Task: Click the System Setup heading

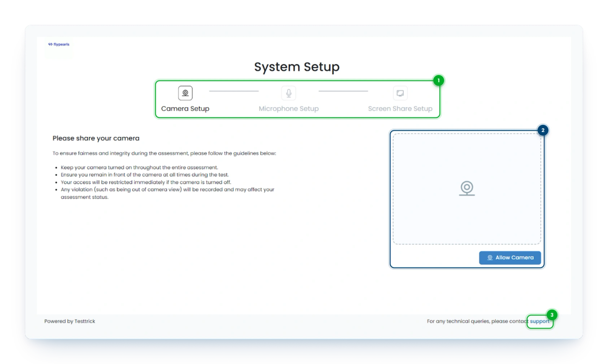Action: 296,67
